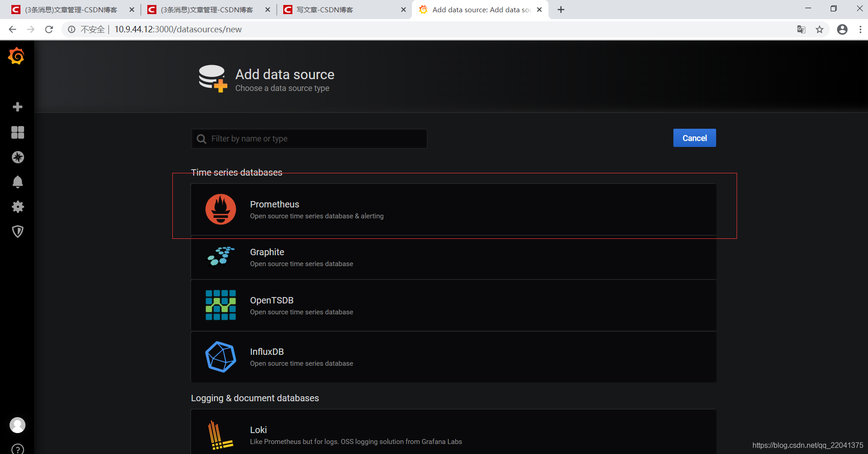The image size is (868, 454).
Task: Open the Help question mark icon
Action: [x=18, y=449]
